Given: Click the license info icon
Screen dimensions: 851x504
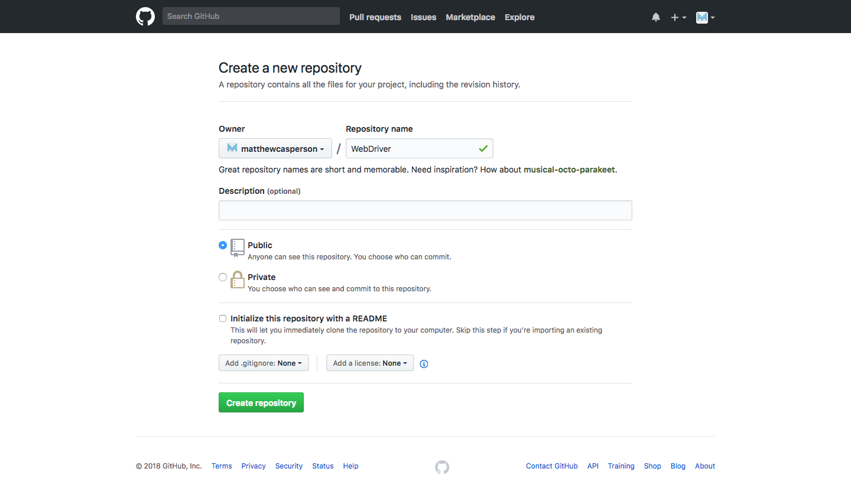Looking at the screenshot, I should tap(424, 364).
